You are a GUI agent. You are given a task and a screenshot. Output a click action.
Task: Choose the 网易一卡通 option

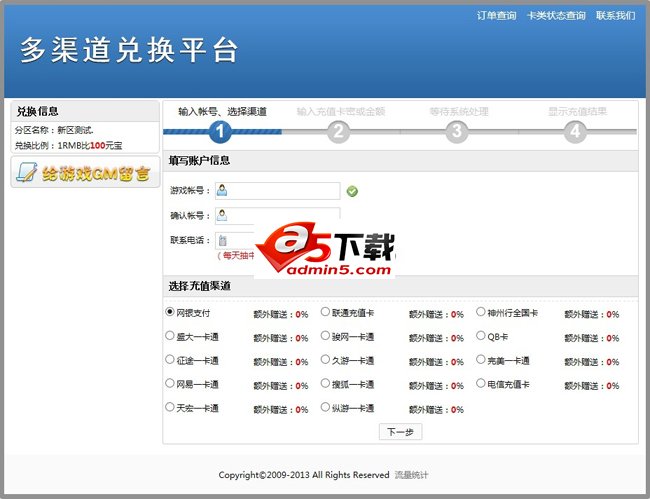click(170, 383)
